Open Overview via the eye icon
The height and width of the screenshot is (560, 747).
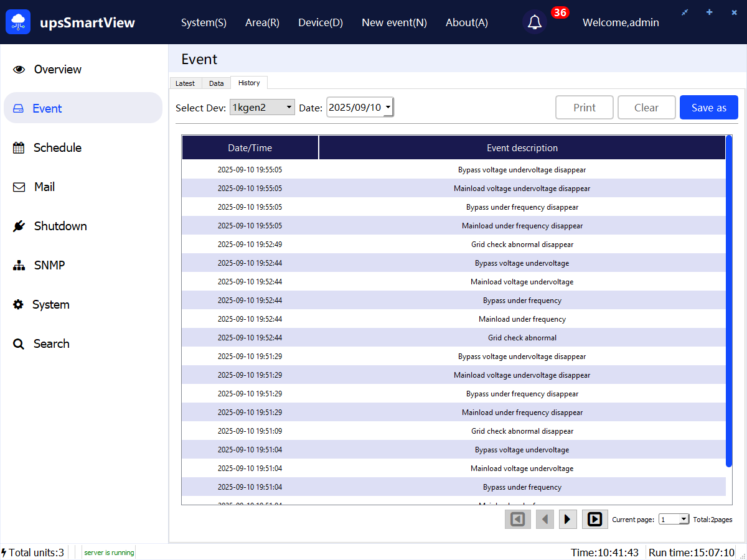click(19, 70)
